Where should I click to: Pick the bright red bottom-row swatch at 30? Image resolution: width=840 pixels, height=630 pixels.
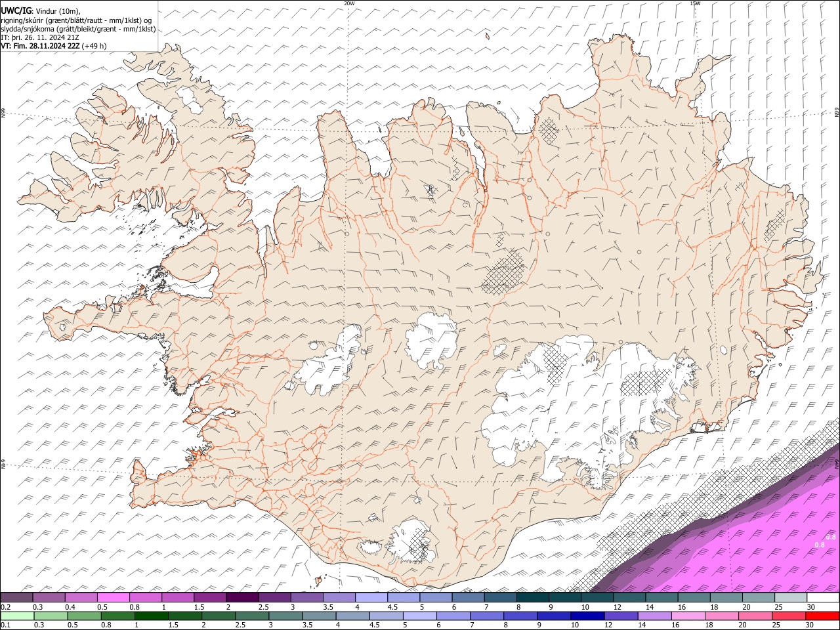tap(822, 616)
